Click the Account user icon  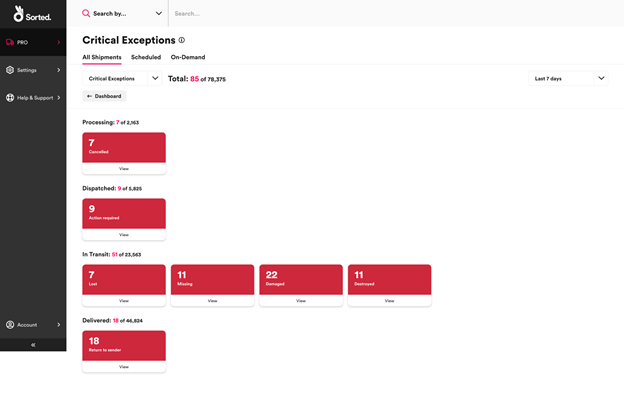[x=10, y=325]
